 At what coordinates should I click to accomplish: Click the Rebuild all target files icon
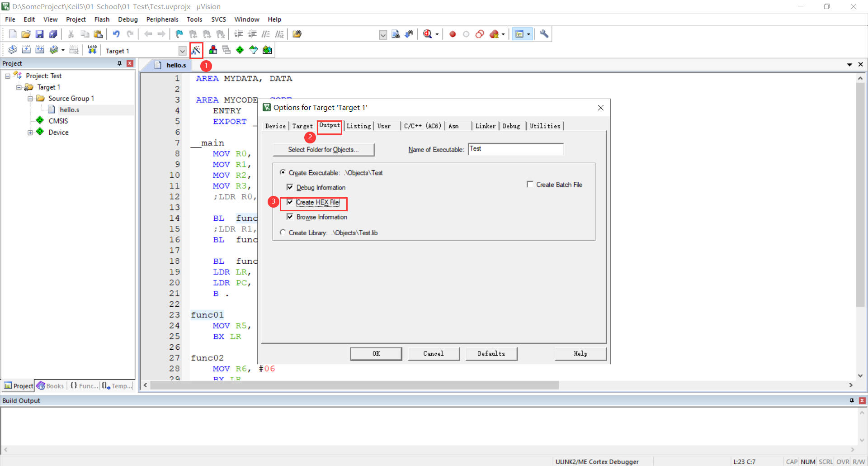point(40,50)
